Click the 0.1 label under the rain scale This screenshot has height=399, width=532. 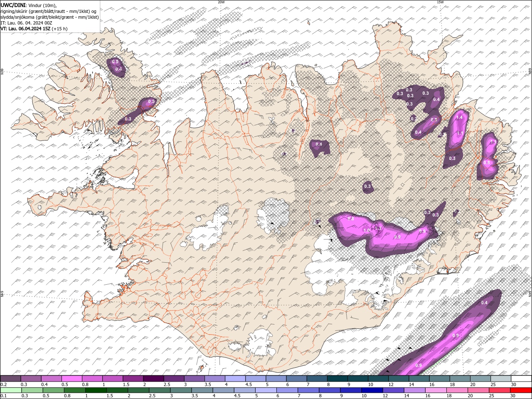(3, 396)
